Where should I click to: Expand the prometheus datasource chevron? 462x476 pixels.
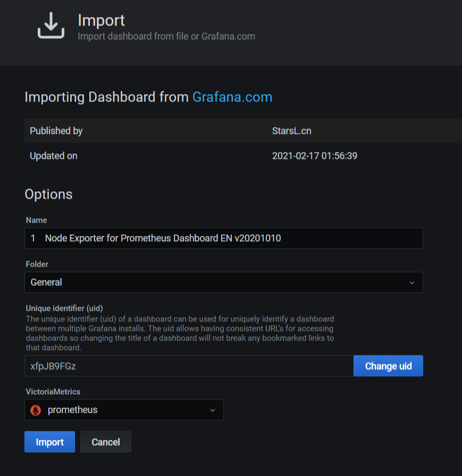pos(213,410)
